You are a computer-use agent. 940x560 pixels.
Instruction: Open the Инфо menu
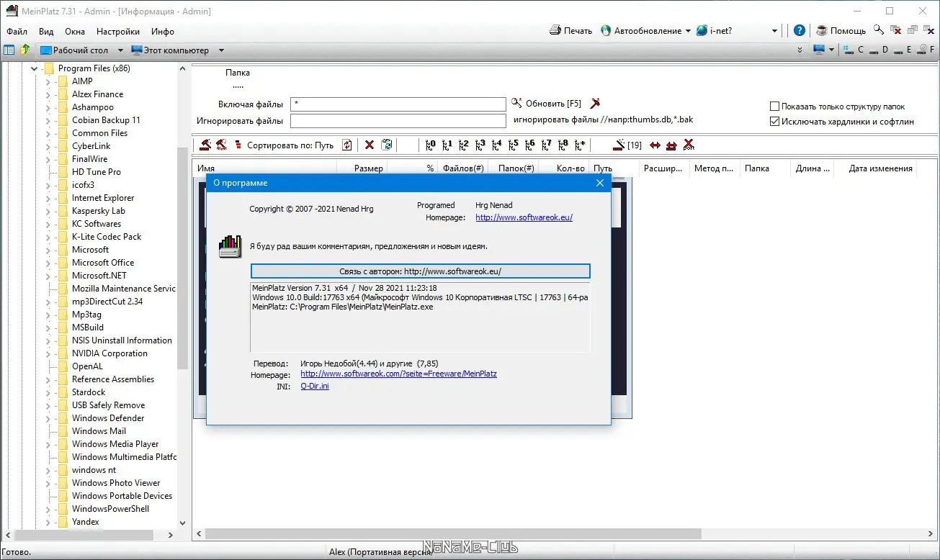click(163, 32)
